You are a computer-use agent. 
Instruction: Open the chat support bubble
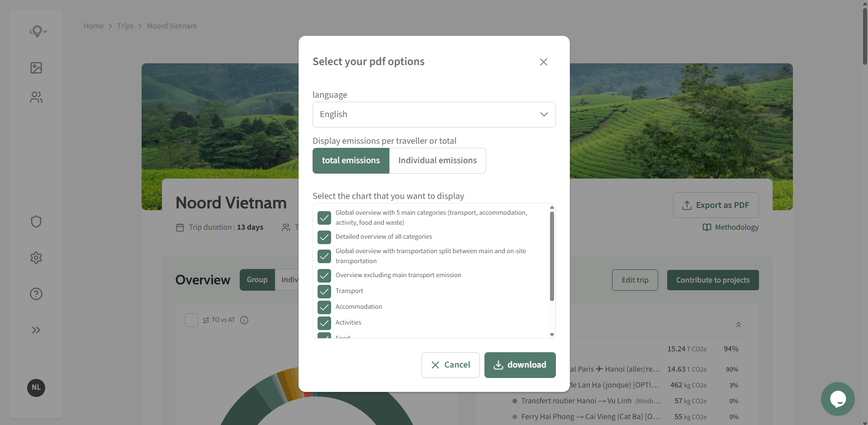[x=838, y=399]
